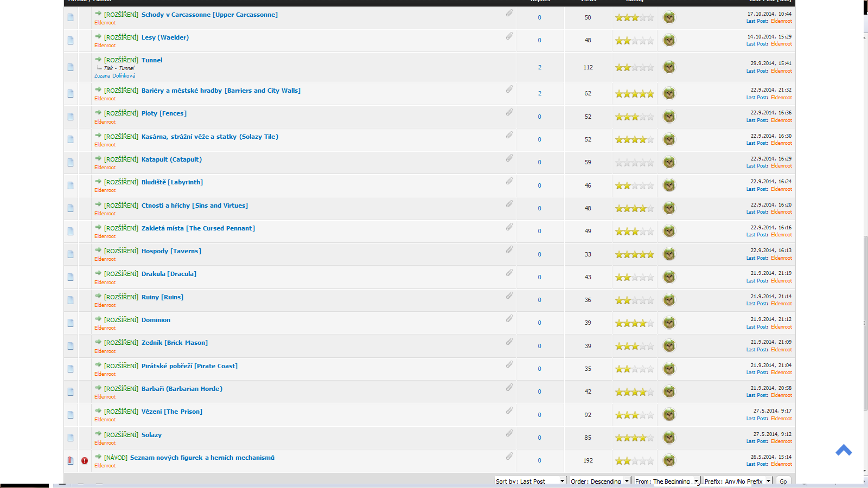
Task: Click the attachment paperclip on the Solazy thread
Action: 509,433
